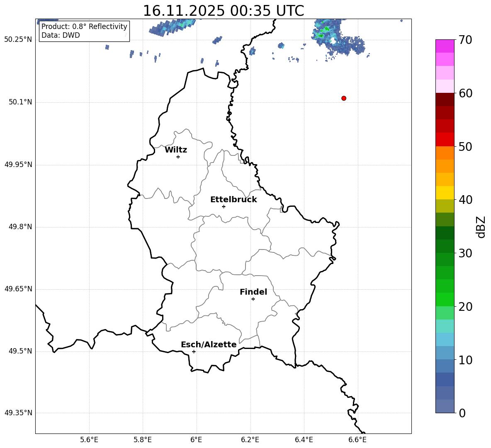Click the '6°E' longitude label
This screenshot has height=448, width=491.
(196, 440)
